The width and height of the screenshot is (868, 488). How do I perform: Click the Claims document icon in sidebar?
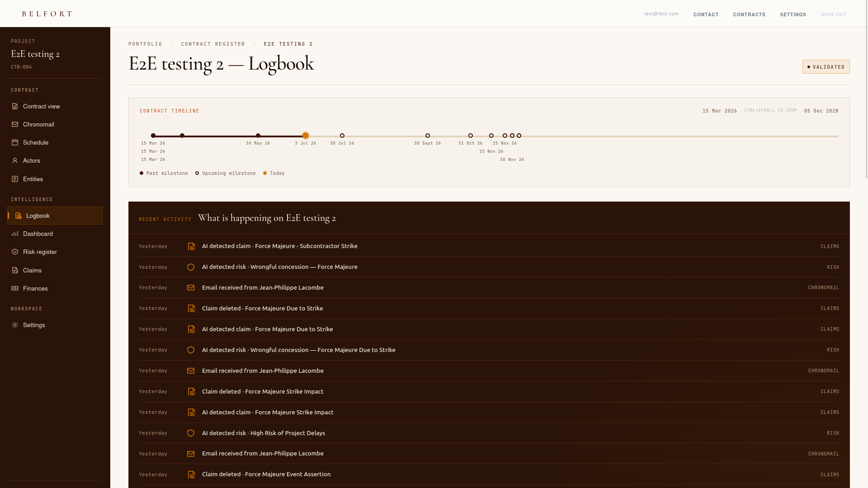15,270
